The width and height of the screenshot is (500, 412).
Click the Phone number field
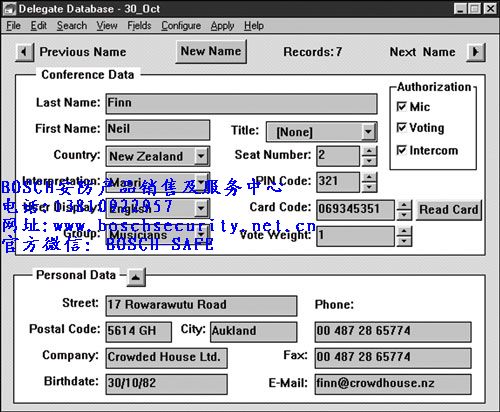click(x=393, y=332)
